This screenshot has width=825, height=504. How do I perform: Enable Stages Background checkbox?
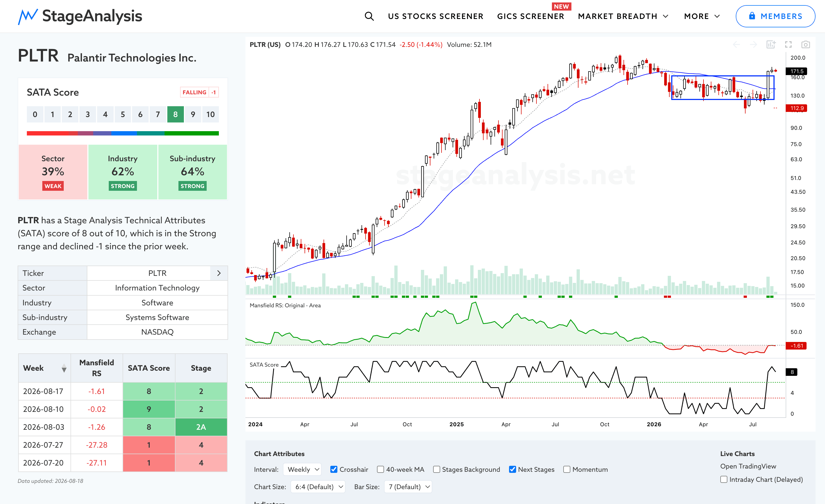coord(437,469)
